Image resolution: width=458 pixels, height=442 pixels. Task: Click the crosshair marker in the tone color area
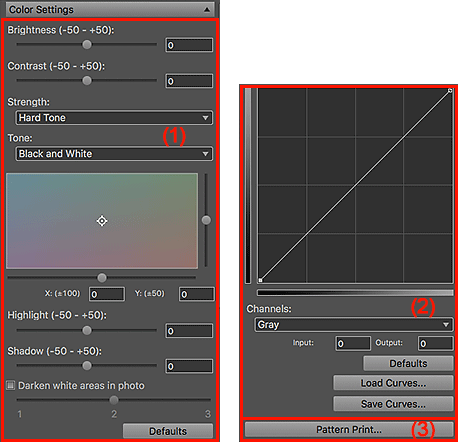tap(102, 221)
